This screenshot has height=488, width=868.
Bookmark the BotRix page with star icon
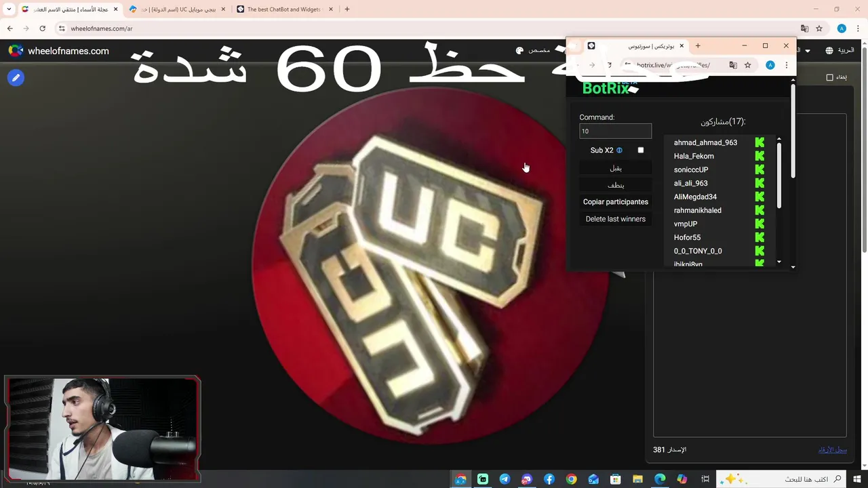pos(748,65)
